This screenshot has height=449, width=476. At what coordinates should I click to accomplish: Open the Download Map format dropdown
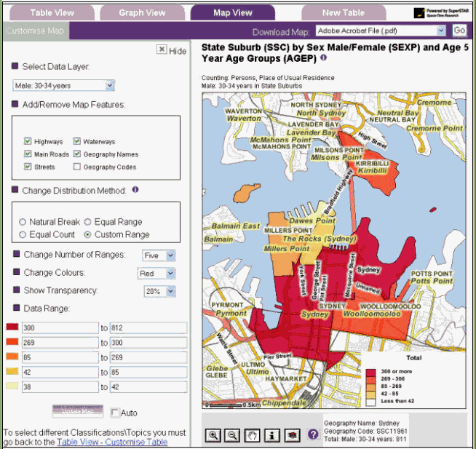coord(381,31)
